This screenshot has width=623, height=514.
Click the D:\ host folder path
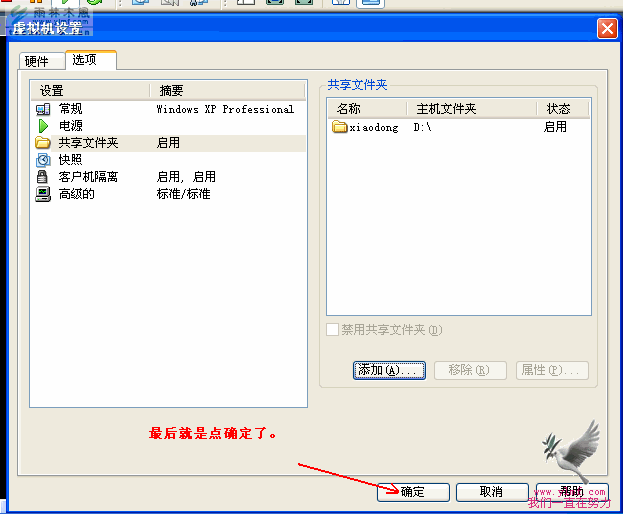tap(422, 128)
